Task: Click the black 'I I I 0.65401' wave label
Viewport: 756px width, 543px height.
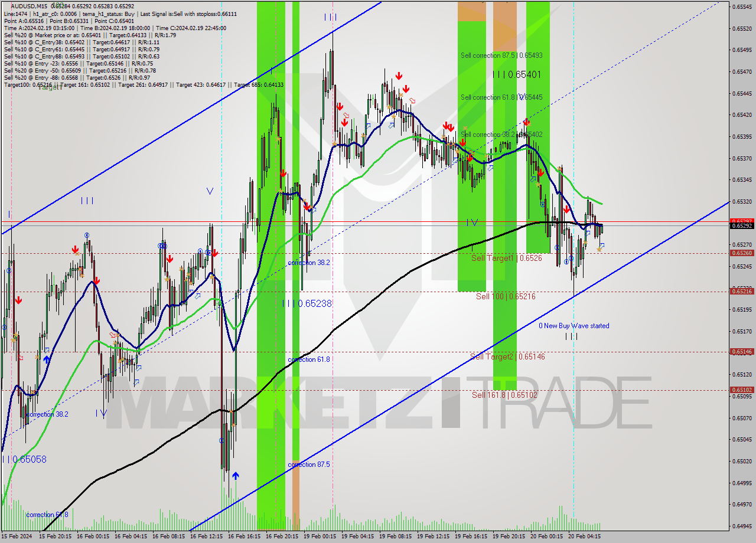Action: [517, 74]
